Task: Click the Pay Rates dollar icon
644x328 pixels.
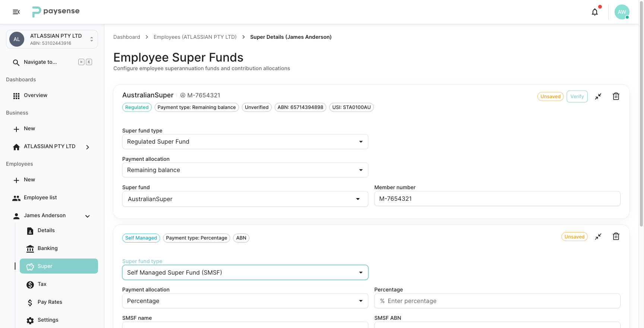Action: [x=30, y=303]
